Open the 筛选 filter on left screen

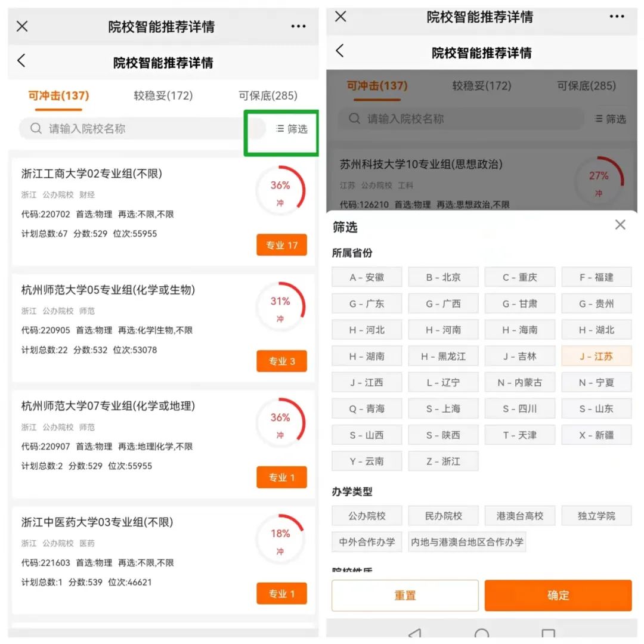pos(292,129)
